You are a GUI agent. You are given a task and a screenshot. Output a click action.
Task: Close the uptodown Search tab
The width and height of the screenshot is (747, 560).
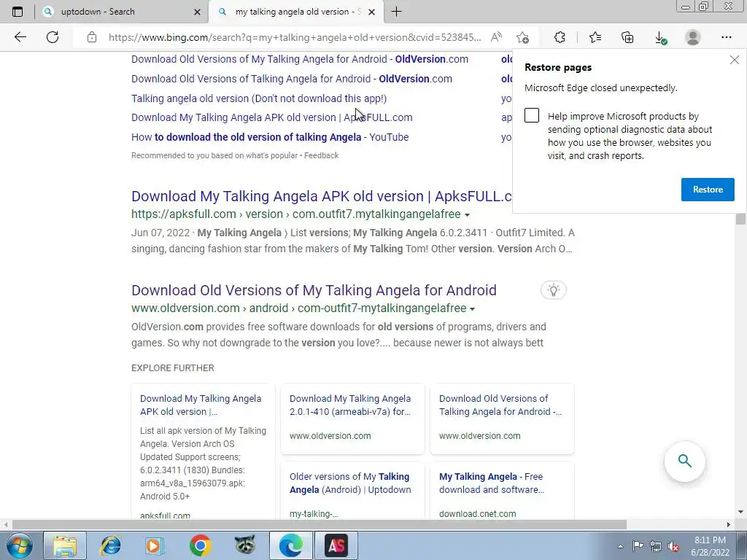tap(197, 12)
